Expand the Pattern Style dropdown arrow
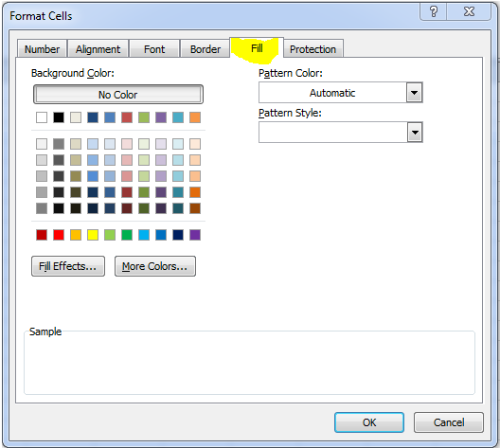The width and height of the screenshot is (500, 448). [415, 133]
